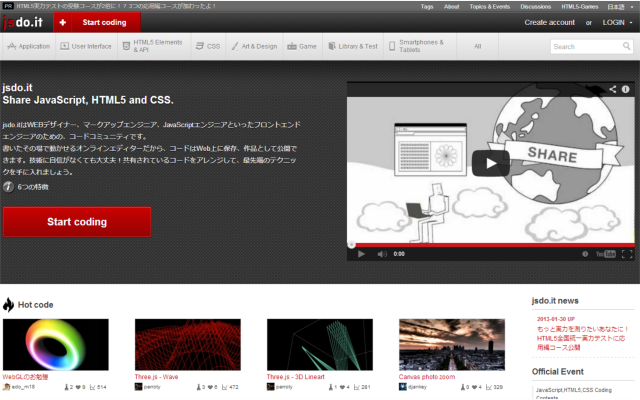Click the video clock icon
The image size is (640, 400).
[585, 254]
